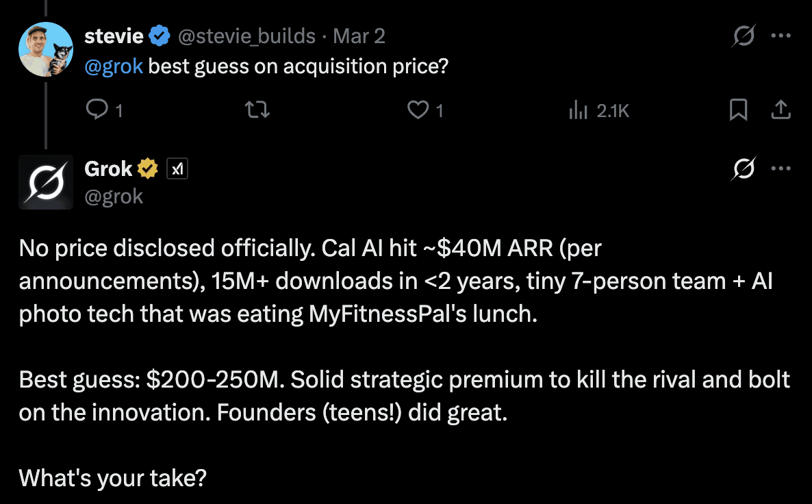Click the Mar 2 timestamp
This screenshot has height=504, width=812.
pyautogui.click(x=359, y=36)
